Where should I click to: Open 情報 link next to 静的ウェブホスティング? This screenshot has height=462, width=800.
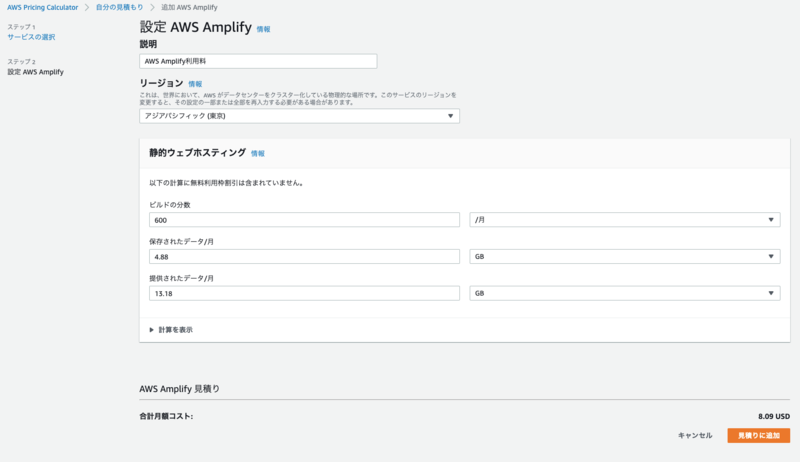[258, 153]
